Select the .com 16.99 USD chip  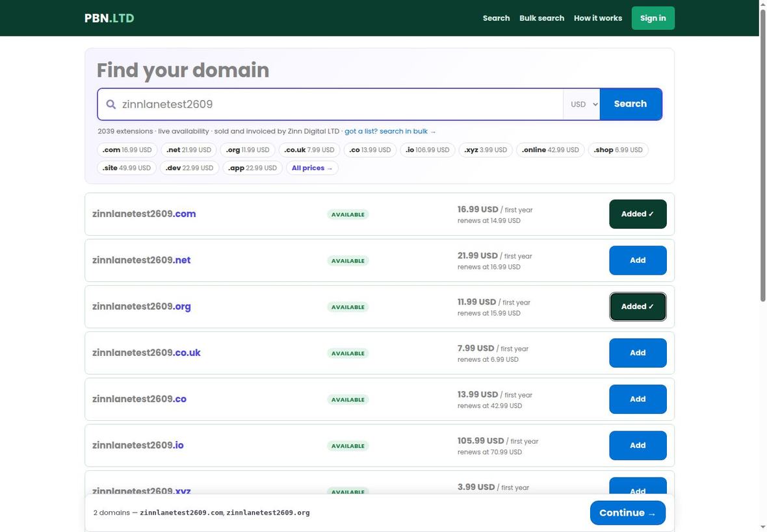(127, 149)
